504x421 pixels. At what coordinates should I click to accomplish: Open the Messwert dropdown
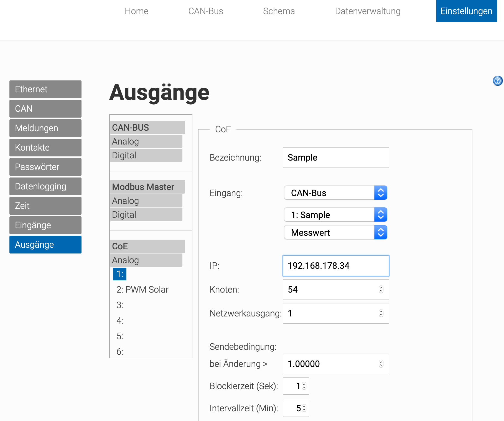[335, 232]
